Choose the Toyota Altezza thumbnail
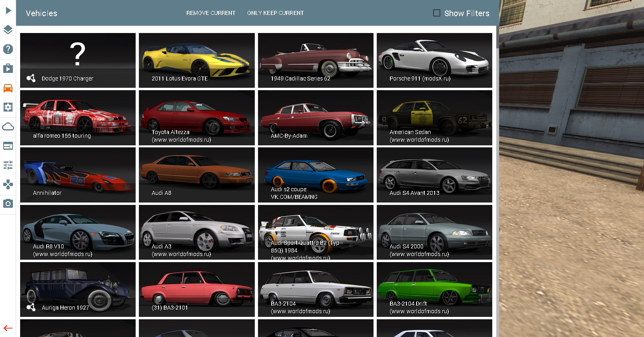The width and height of the screenshot is (644, 337). point(197,118)
